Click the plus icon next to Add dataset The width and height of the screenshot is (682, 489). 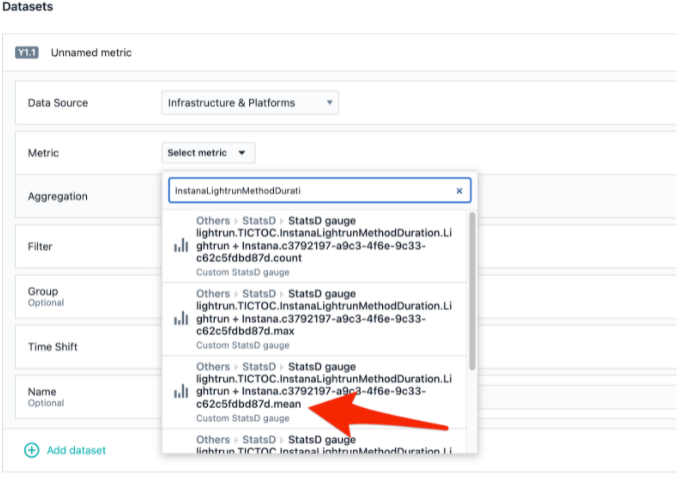32,450
